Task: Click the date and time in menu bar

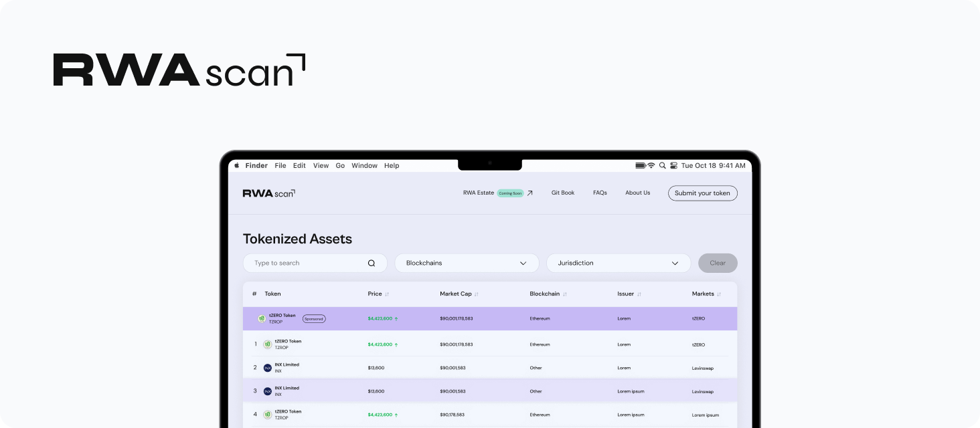Action: click(x=713, y=166)
